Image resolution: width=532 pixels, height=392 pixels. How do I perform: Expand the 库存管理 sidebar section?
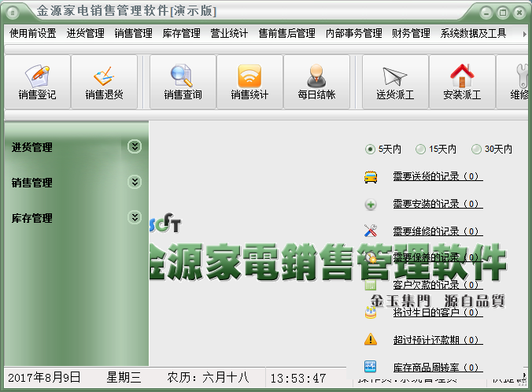135,217
